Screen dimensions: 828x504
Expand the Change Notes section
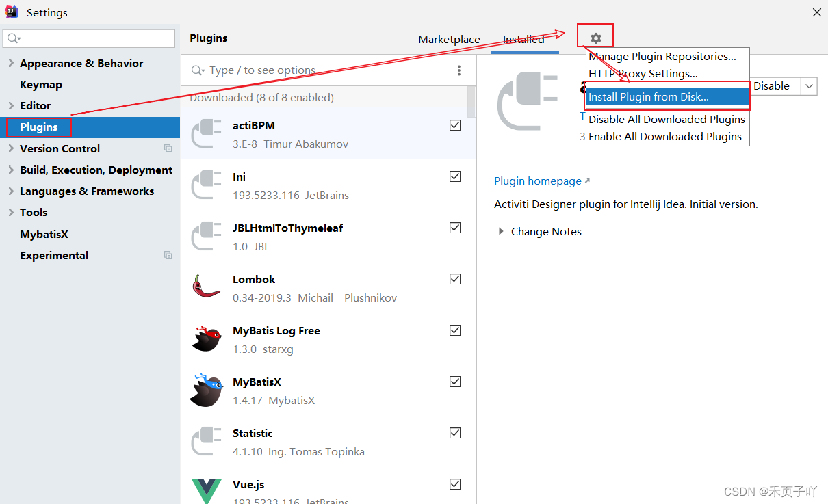[x=502, y=232]
